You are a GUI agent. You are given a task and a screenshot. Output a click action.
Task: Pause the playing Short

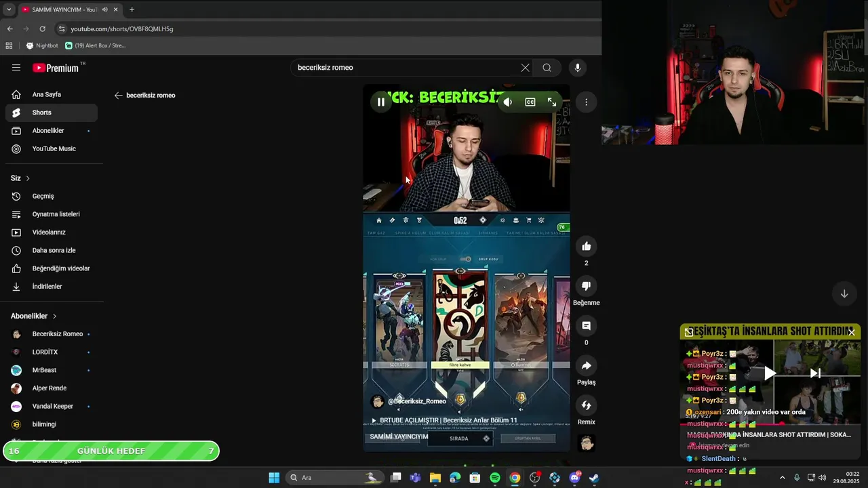(x=381, y=102)
